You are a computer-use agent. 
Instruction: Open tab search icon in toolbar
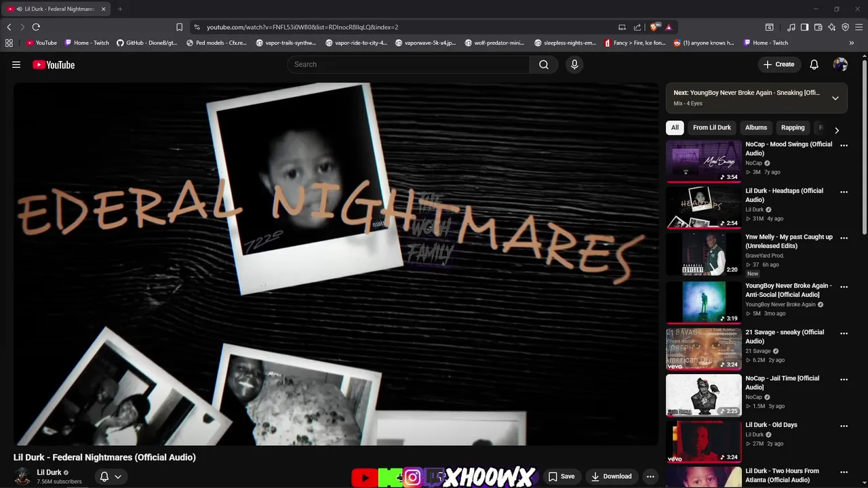coord(769,27)
